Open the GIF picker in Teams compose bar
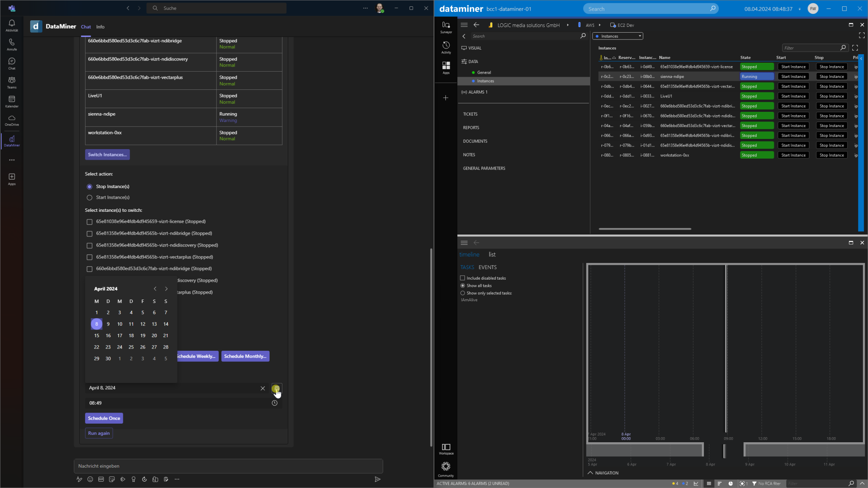868x488 pixels. (x=101, y=479)
